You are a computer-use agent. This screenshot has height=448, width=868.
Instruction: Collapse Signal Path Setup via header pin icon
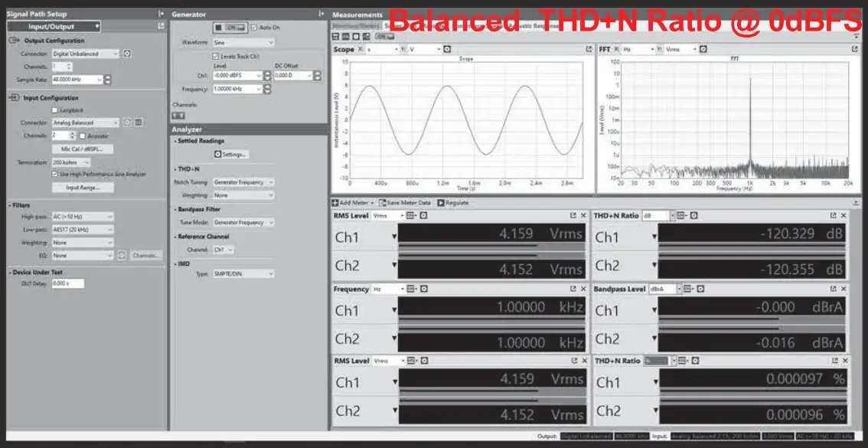(161, 14)
